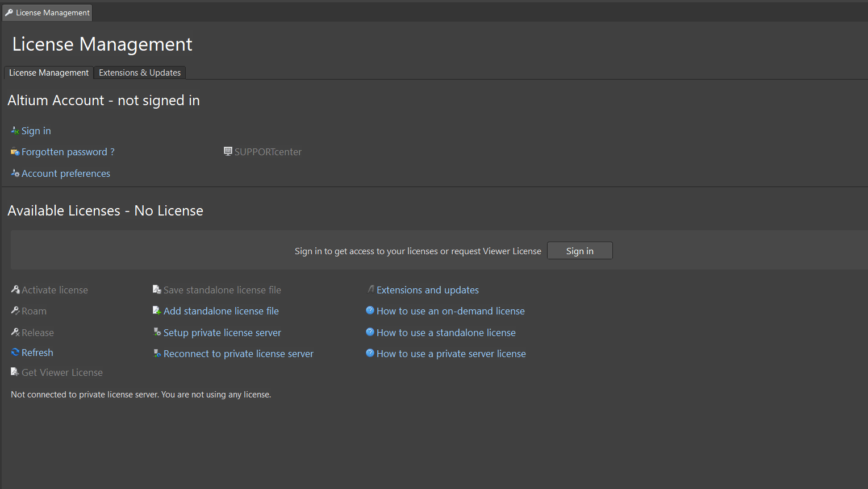The image size is (868, 489).
Task: Activate the License Management document tab at top
Action: tap(47, 13)
